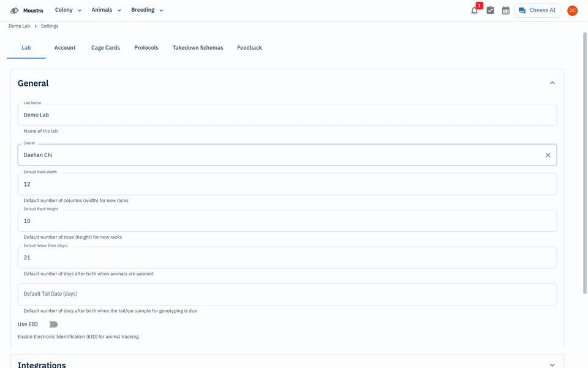Click the Default Rack Width field
This screenshot has height=368, width=588.
pyautogui.click(x=287, y=184)
